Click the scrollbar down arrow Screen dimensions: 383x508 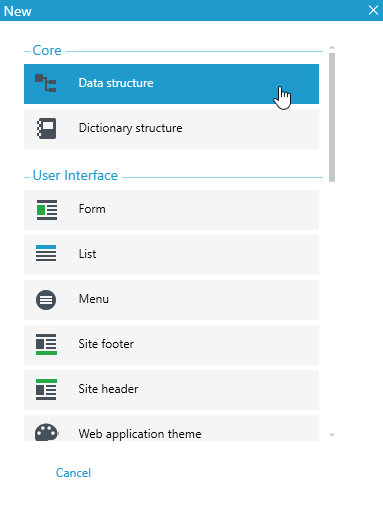pyautogui.click(x=332, y=435)
